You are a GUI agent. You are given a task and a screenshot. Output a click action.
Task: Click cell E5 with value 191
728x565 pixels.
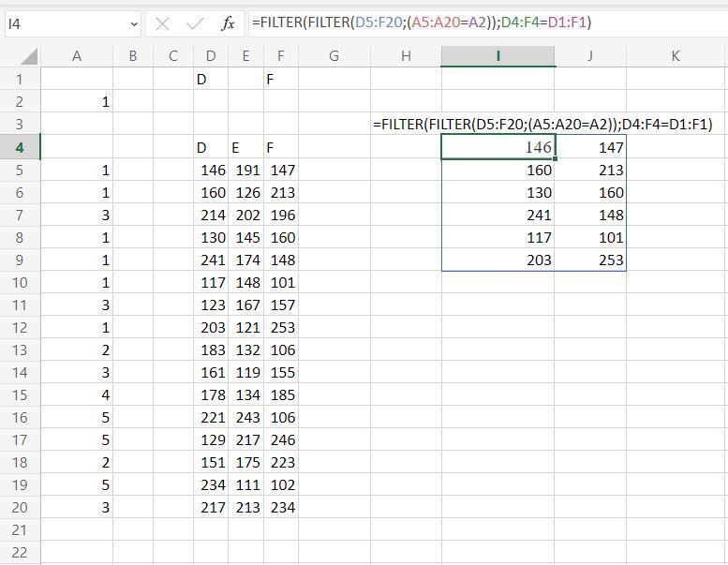(x=245, y=170)
